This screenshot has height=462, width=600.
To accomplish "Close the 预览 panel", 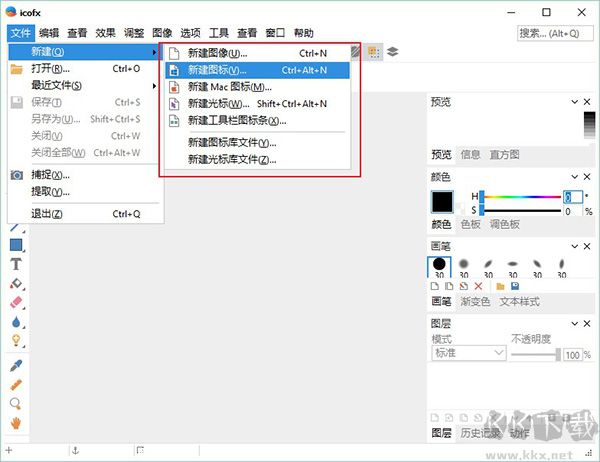I will [587, 101].
